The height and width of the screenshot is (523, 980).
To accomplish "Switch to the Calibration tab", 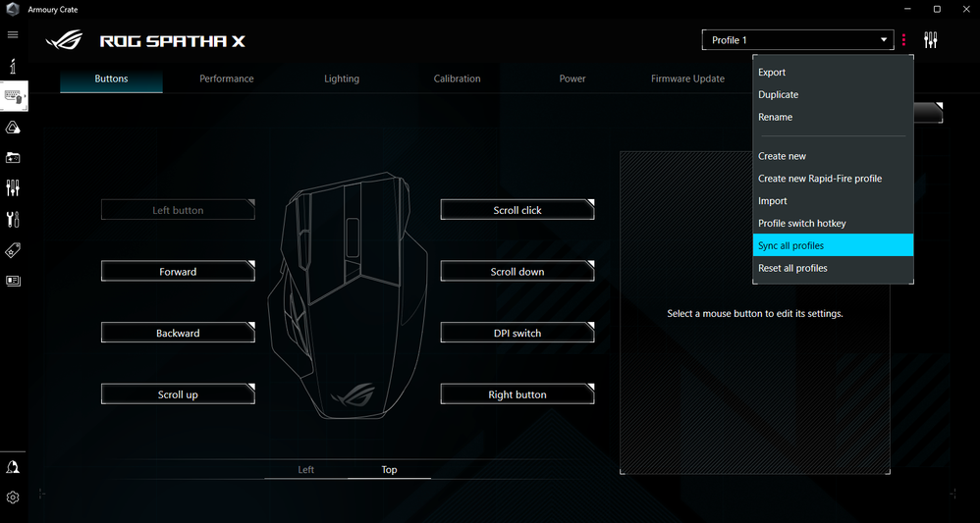I will 457,78.
